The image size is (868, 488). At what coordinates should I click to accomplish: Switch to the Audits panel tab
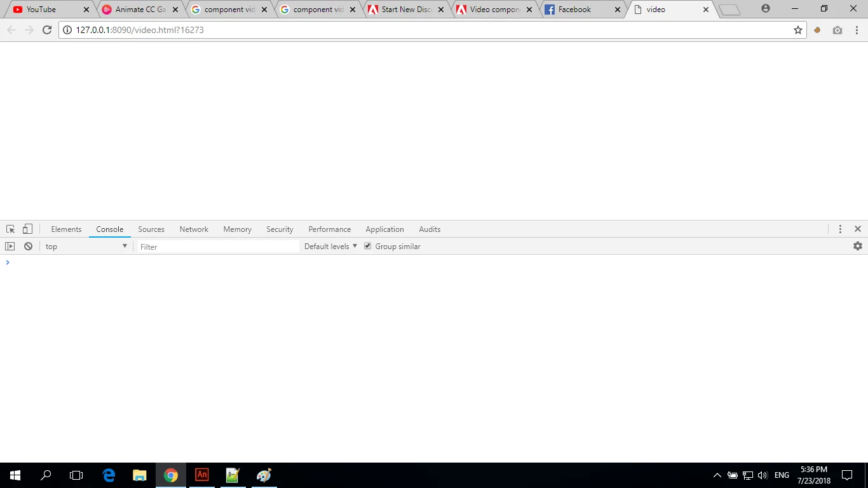click(430, 229)
